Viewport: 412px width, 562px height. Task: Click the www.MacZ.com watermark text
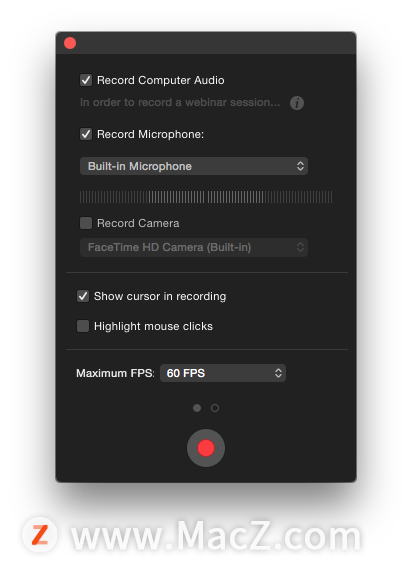[216, 535]
